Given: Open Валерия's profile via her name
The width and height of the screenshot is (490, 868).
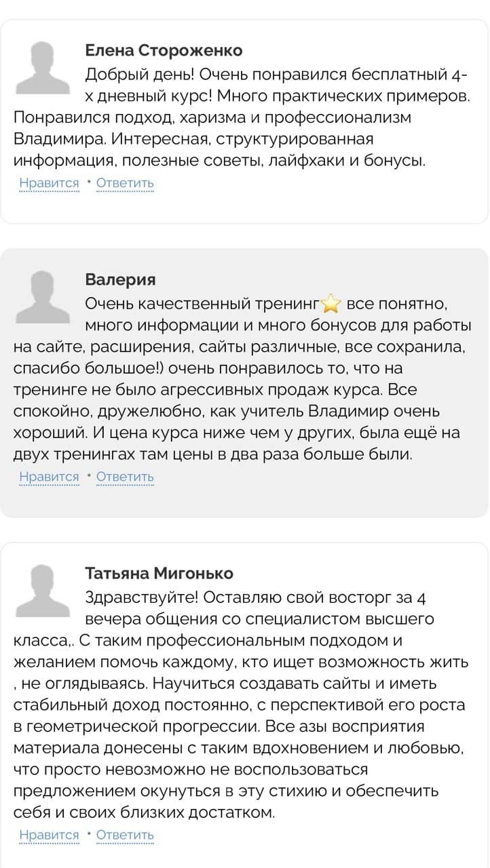Looking at the screenshot, I should [121, 279].
